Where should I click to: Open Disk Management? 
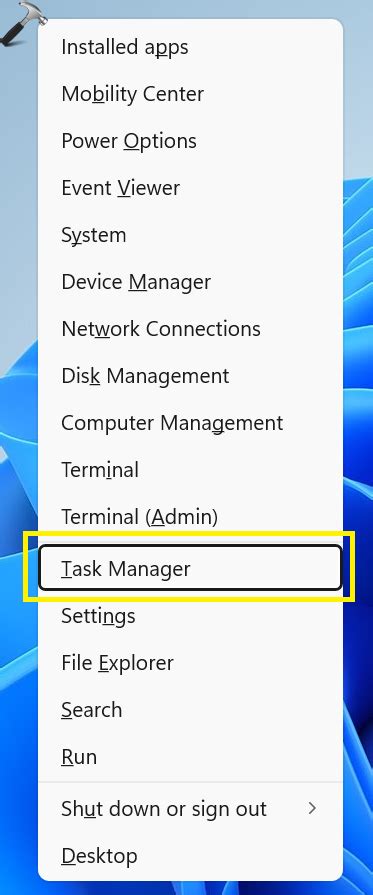tap(190, 376)
